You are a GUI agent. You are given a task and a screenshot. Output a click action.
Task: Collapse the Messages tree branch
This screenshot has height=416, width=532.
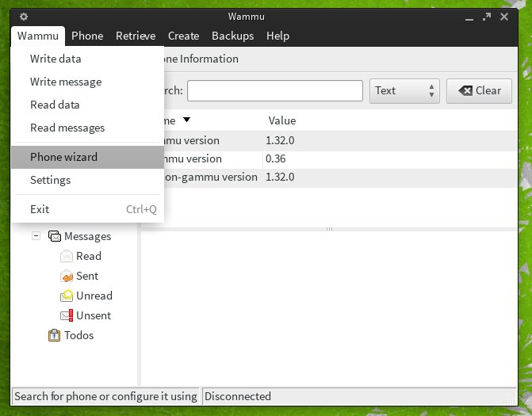pos(36,236)
